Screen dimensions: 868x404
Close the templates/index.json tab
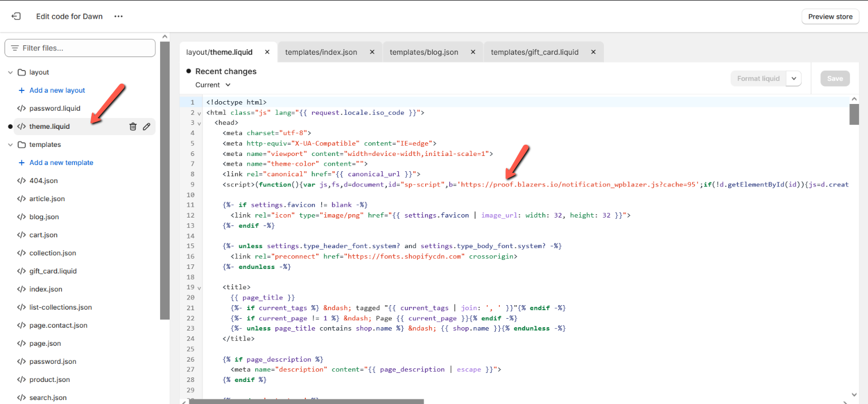(x=372, y=52)
